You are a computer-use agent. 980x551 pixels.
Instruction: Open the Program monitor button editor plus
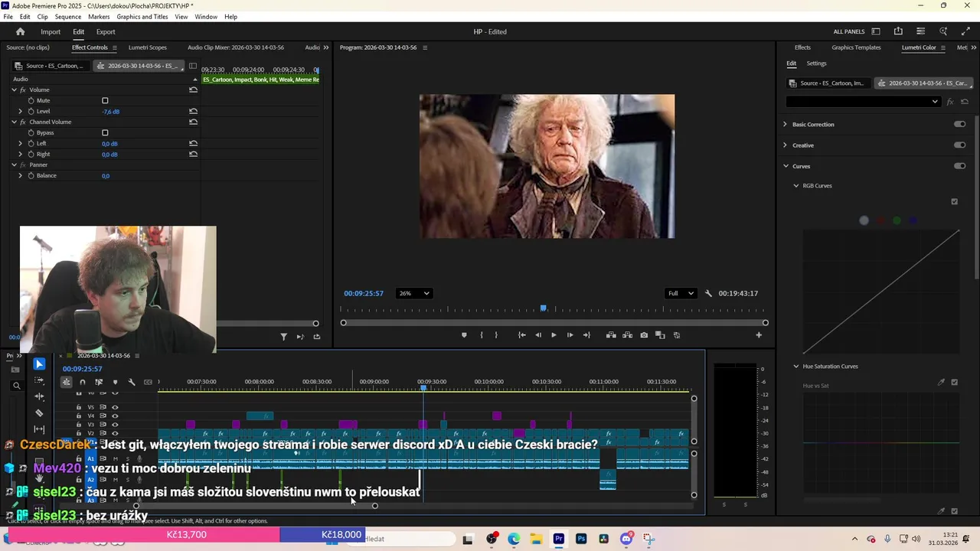(759, 335)
